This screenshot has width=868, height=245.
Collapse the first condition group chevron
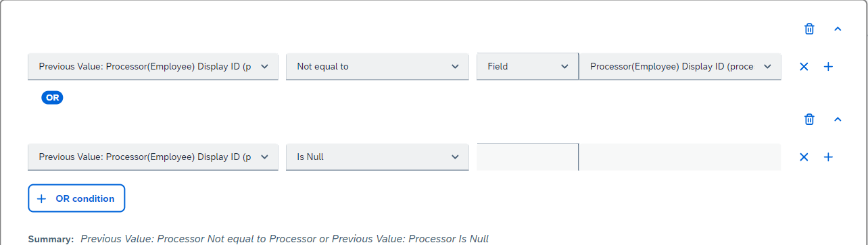point(838,29)
